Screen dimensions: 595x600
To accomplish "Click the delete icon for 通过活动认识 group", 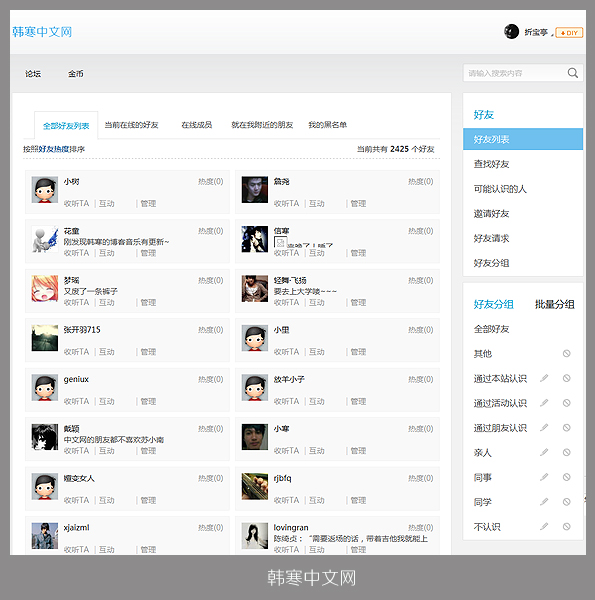I will tap(567, 403).
